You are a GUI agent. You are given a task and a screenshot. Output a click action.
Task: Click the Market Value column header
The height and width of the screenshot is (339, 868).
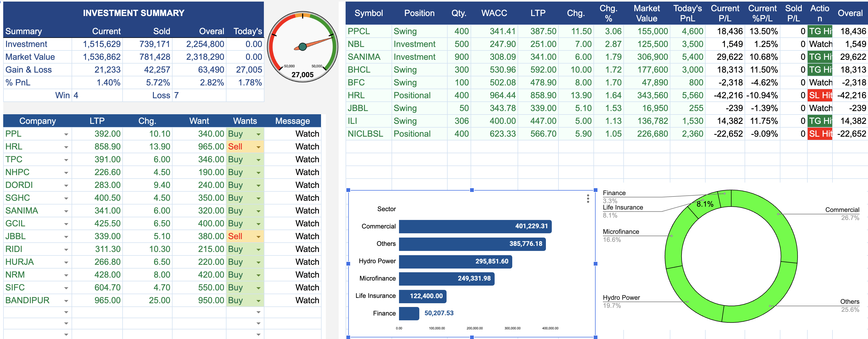(646, 13)
